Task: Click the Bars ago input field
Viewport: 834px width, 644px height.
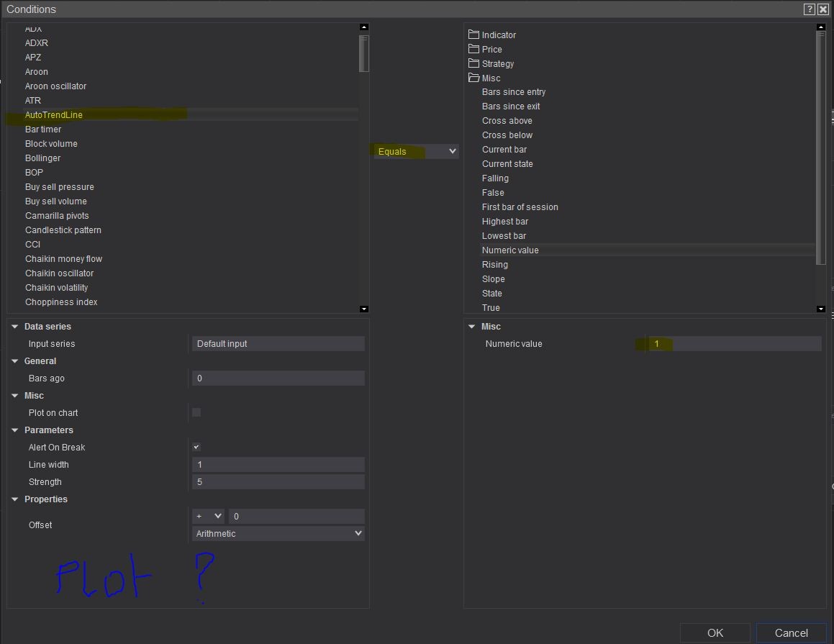Action: tap(278, 378)
